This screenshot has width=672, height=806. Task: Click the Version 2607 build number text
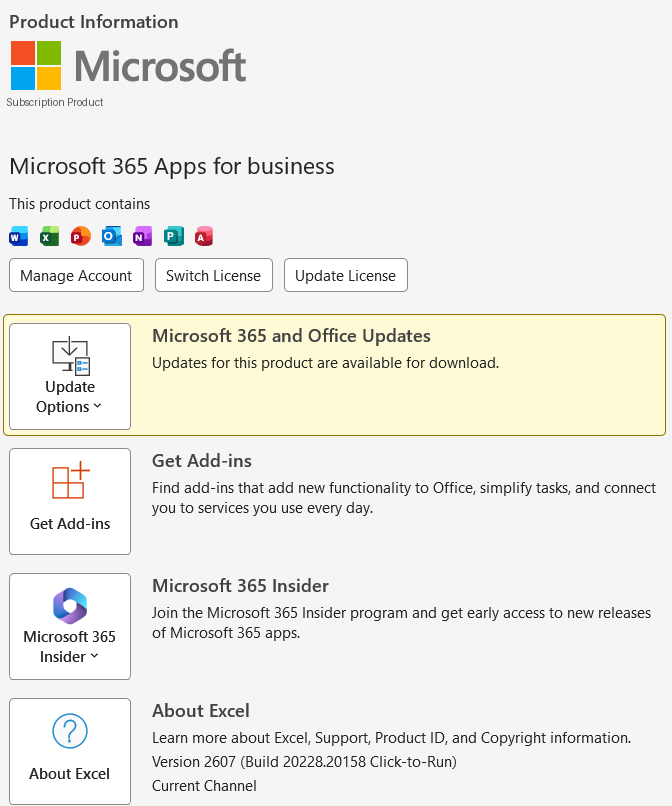click(x=304, y=762)
